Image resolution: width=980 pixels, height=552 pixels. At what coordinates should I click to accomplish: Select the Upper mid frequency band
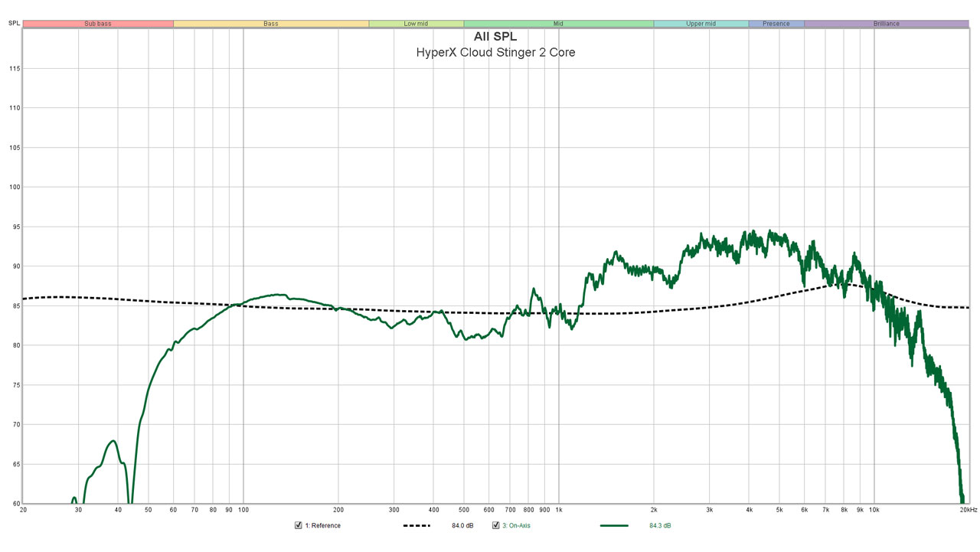coord(701,24)
